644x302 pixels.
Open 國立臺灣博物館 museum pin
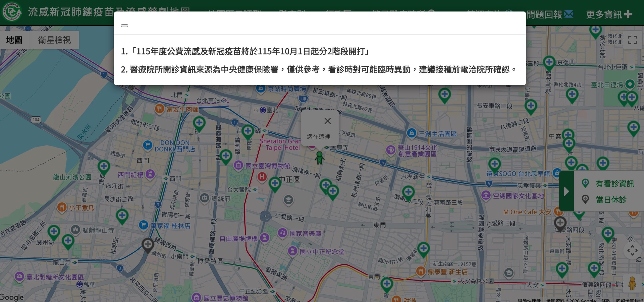(238, 166)
